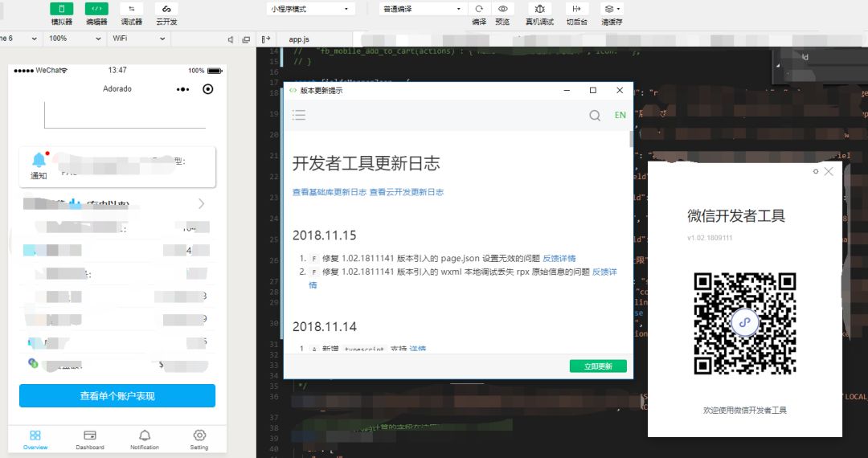Open the 云开发 cloud development icon
The width and height of the screenshot is (868, 458).
tap(166, 9)
